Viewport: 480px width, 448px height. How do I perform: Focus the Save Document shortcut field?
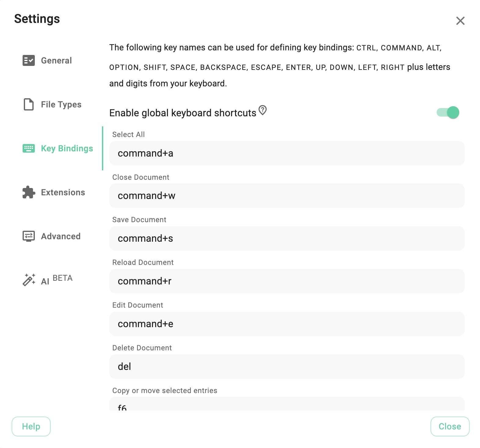coord(287,238)
